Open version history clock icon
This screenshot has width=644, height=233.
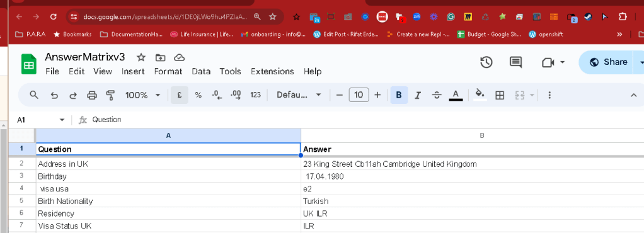pyautogui.click(x=486, y=62)
